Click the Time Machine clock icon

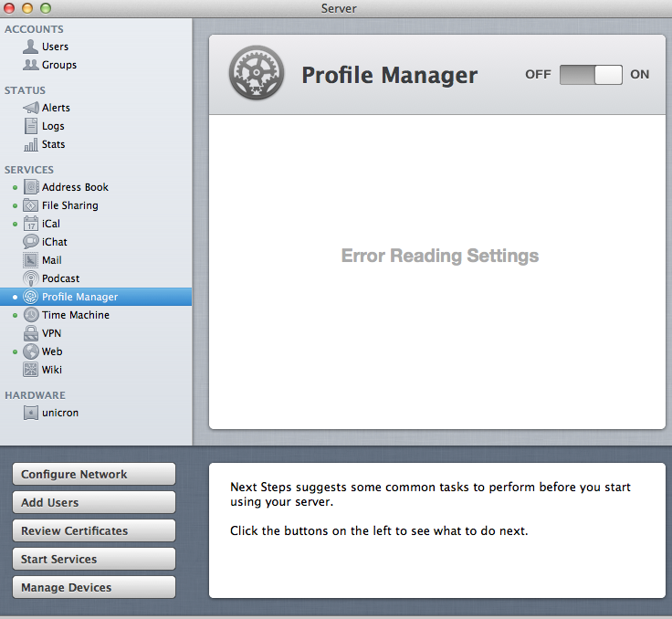click(x=30, y=315)
